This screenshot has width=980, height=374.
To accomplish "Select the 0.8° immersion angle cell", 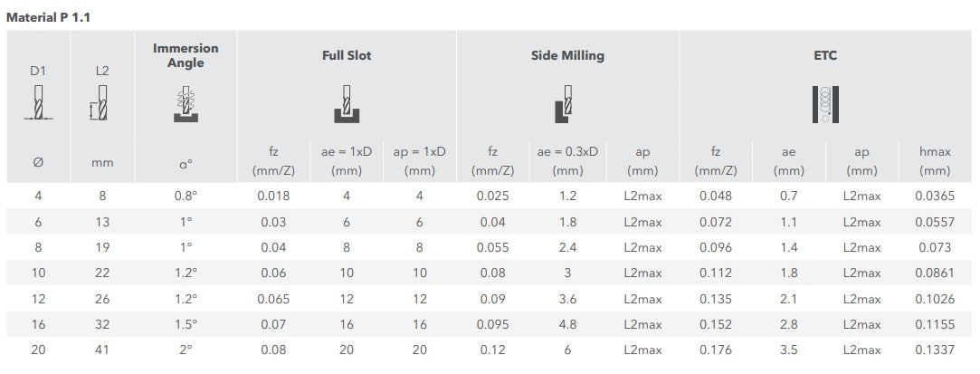I will pos(186,197).
